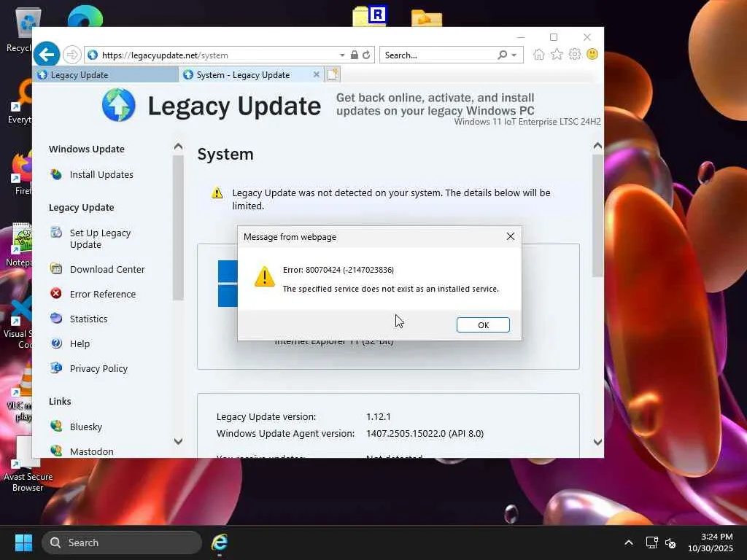Viewport: 747px width, 560px height.
Task: Click OK in the error dialog
Action: [x=483, y=324]
